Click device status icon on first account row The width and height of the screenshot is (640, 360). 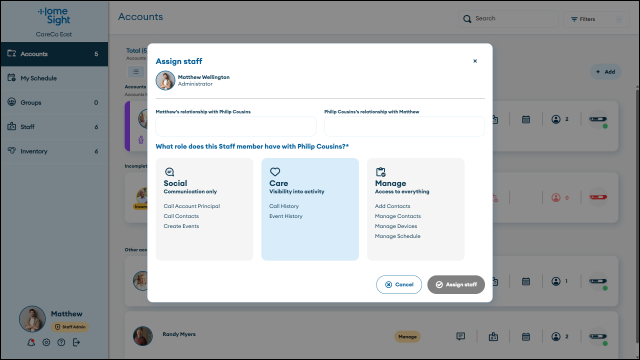[x=598, y=120]
